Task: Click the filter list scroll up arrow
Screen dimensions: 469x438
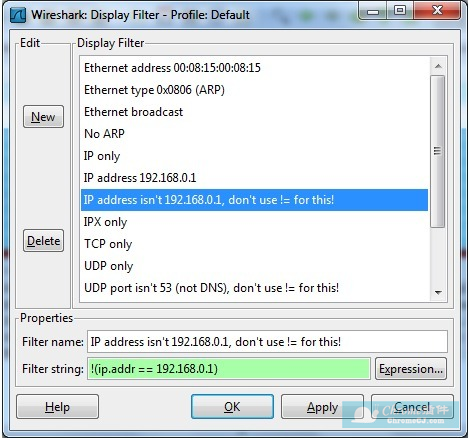Action: tap(438, 66)
